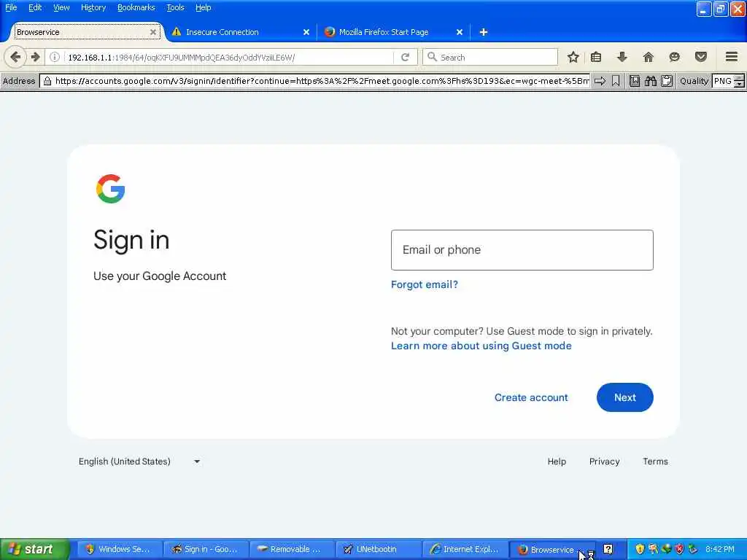Click the Browservice Address field with accounts.google.com URL

314,81
